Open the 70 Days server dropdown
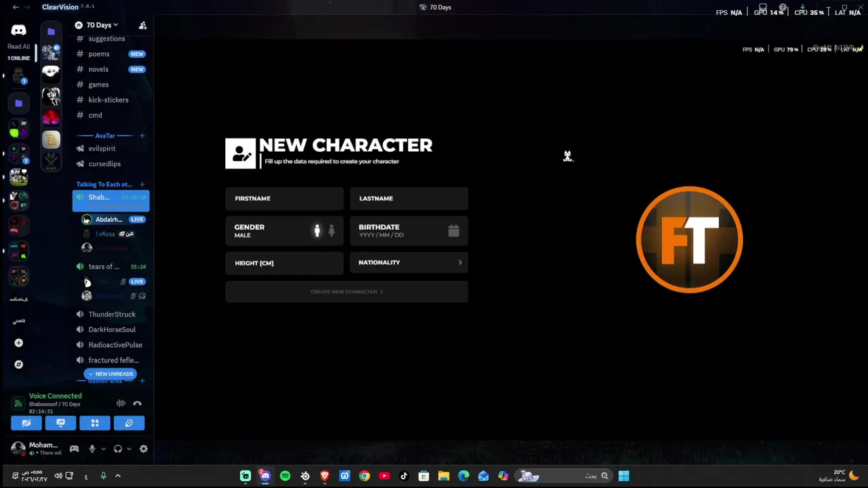The width and height of the screenshot is (868, 488). [x=98, y=25]
